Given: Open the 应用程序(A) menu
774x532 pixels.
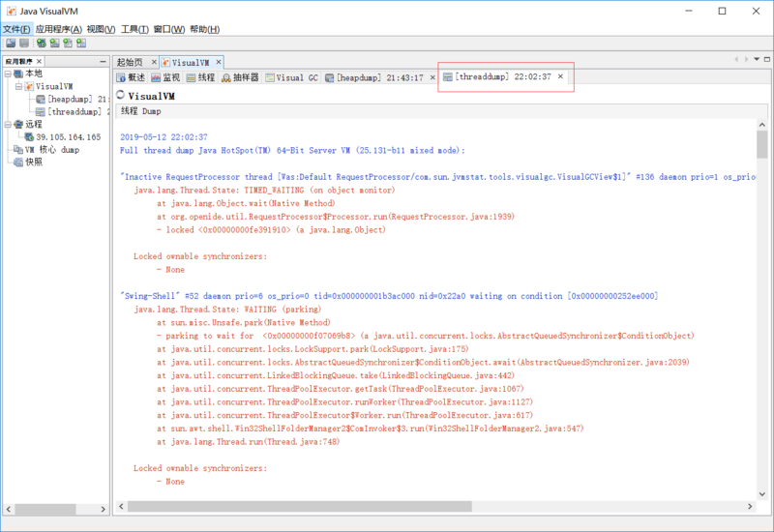Looking at the screenshot, I should (x=59, y=29).
